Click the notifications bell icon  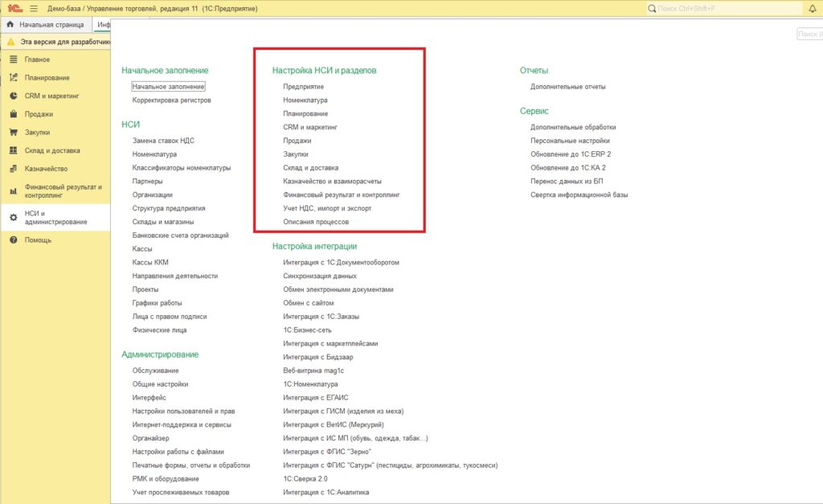pyautogui.click(x=813, y=8)
